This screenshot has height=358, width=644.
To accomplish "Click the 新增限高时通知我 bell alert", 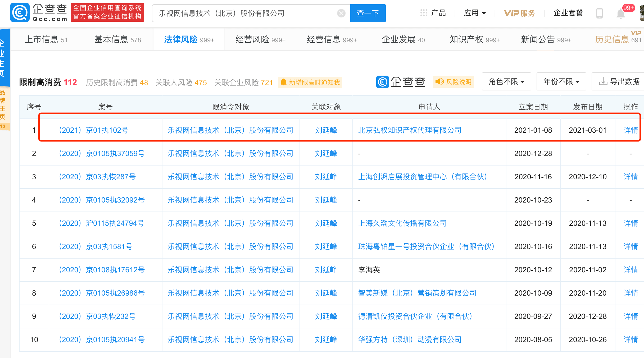I will click(x=310, y=82).
